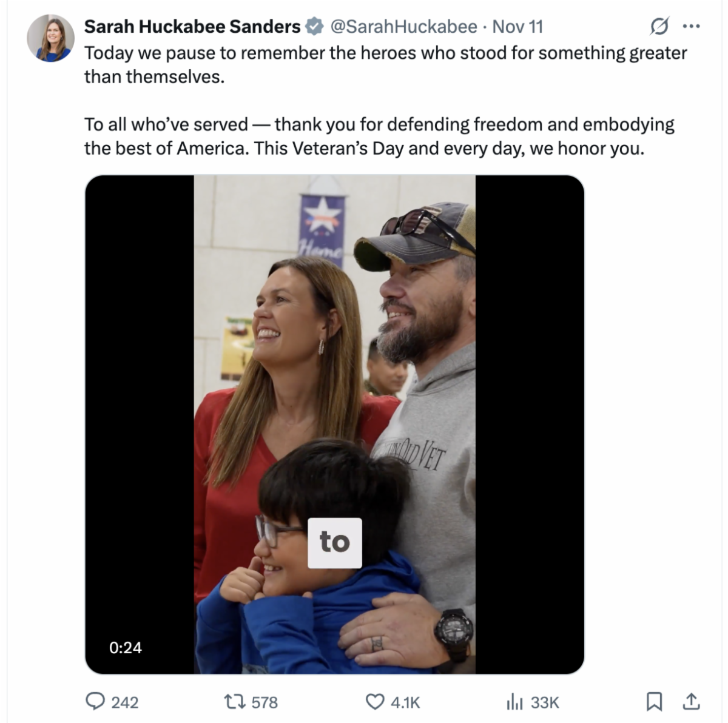Click the share upload arrow icon

coord(691,702)
